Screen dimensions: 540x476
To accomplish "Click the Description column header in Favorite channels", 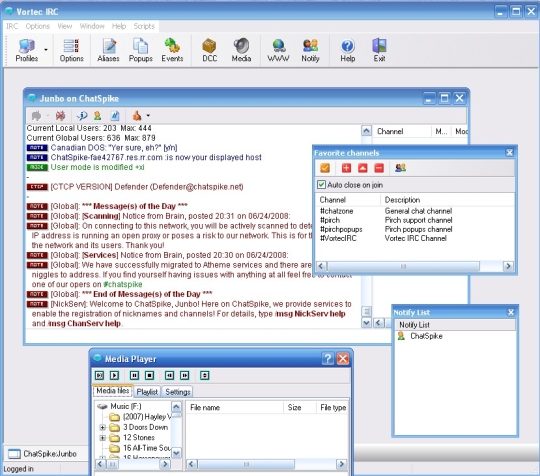I will [x=447, y=200].
